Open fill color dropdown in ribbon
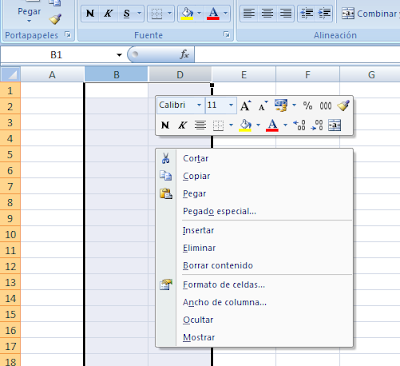This screenshot has height=366, width=400. coord(199,14)
